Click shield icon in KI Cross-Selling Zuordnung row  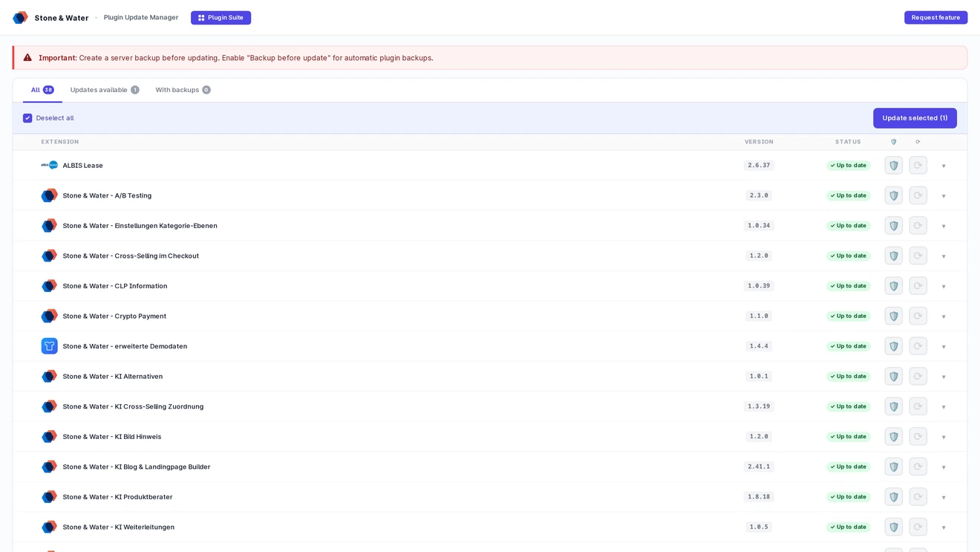(x=894, y=406)
